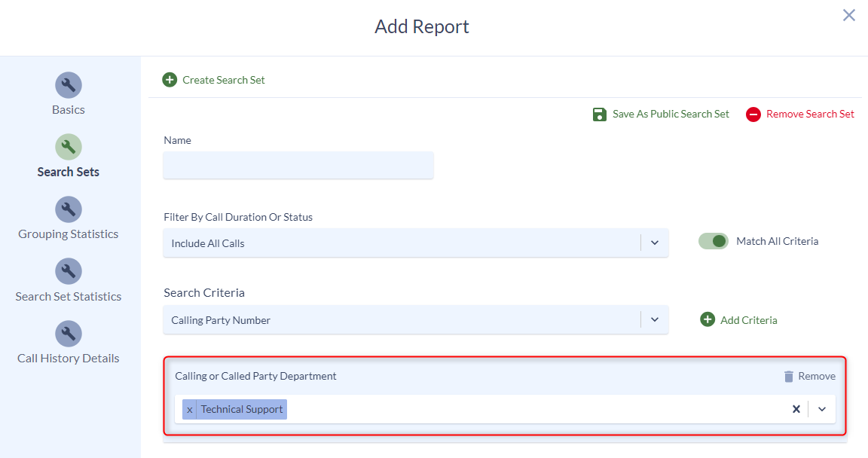The image size is (868, 458).
Task: Click the Add Report title
Action: tap(422, 26)
